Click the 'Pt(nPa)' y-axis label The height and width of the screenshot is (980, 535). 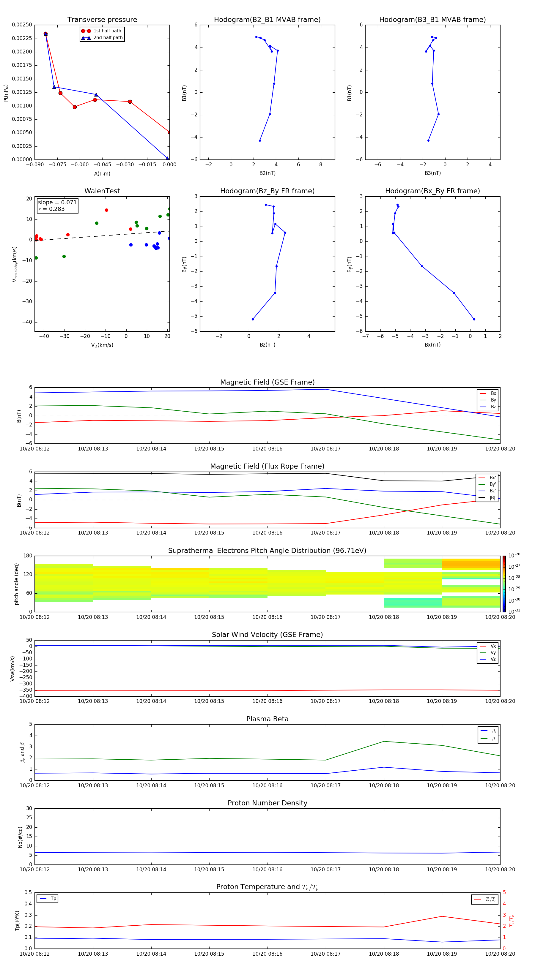coord(6,92)
